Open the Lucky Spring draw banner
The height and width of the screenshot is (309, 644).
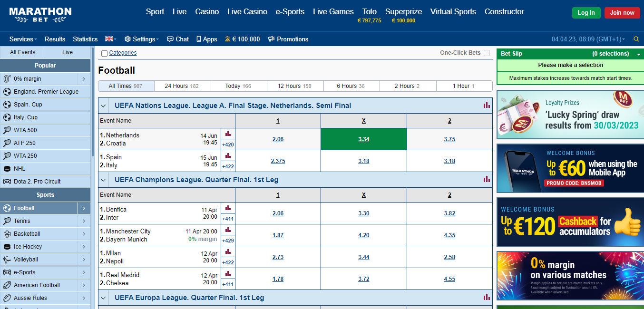click(x=570, y=115)
